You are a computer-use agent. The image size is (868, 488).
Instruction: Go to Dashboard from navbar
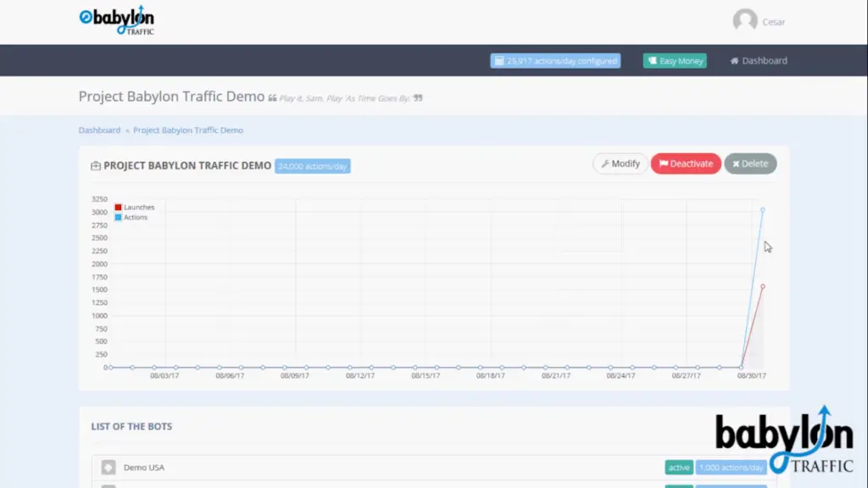tap(759, 61)
